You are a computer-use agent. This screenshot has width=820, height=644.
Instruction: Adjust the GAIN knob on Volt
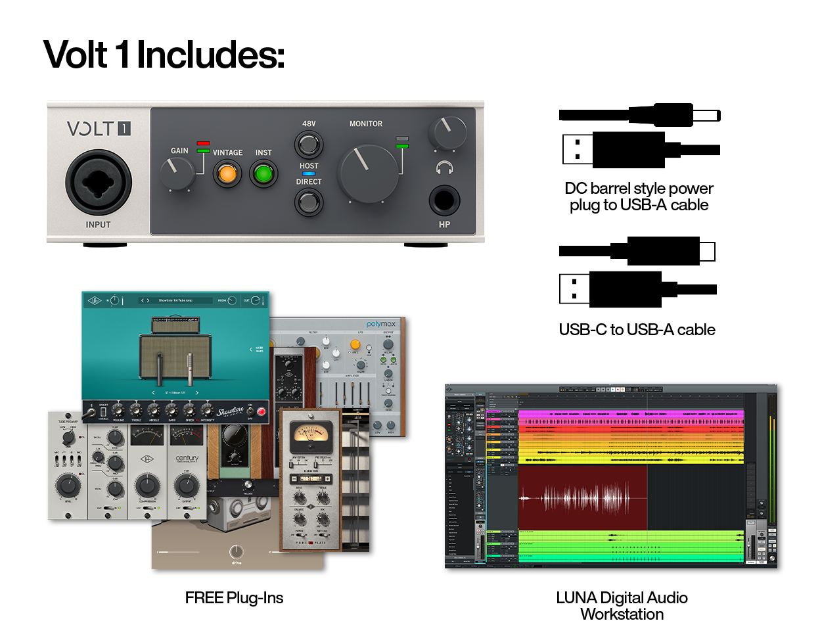[177, 173]
